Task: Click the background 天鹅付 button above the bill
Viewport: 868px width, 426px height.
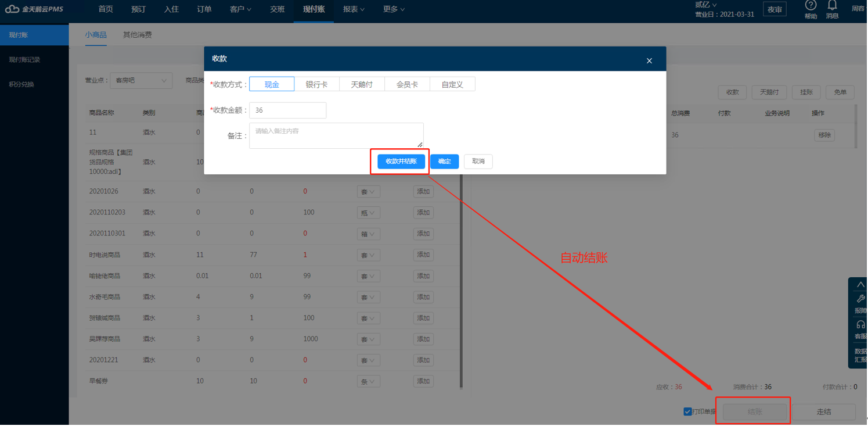Action: point(769,92)
